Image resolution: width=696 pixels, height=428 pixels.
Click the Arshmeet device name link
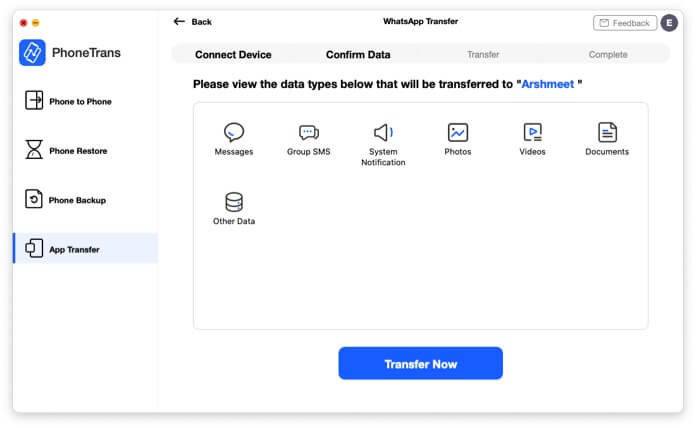[547, 84]
